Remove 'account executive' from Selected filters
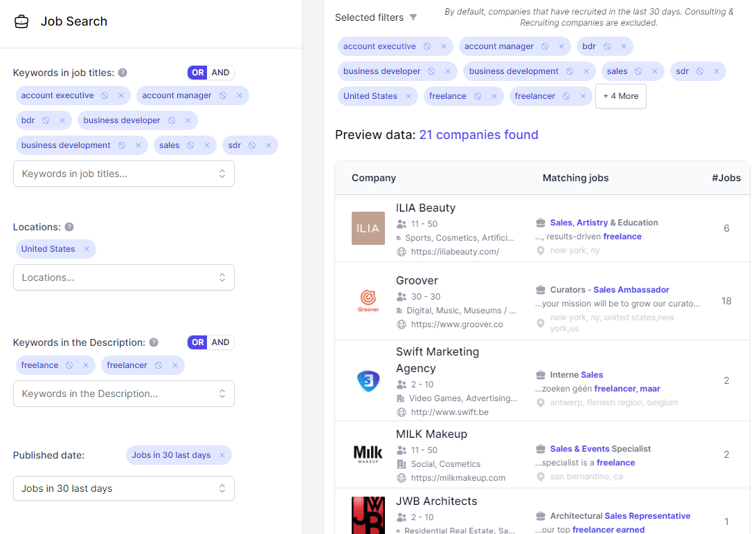756x534 pixels. click(444, 46)
